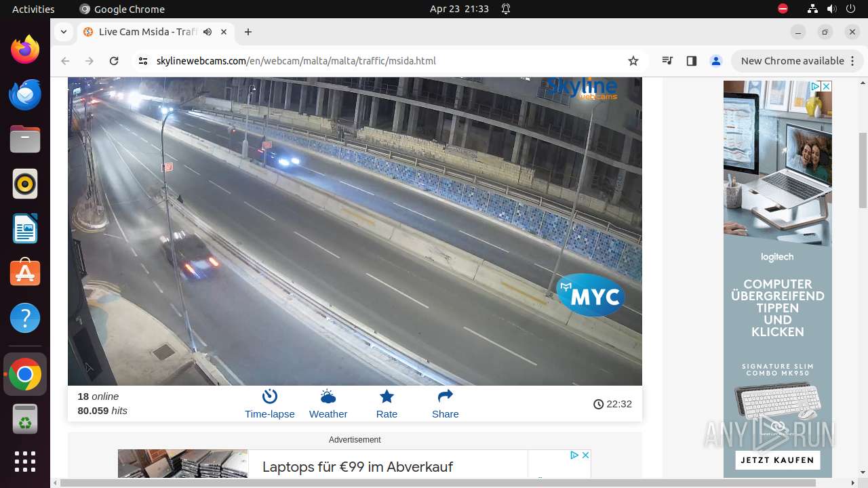Click the browser back arrow
This screenshot has height=488, width=868.
click(65, 61)
